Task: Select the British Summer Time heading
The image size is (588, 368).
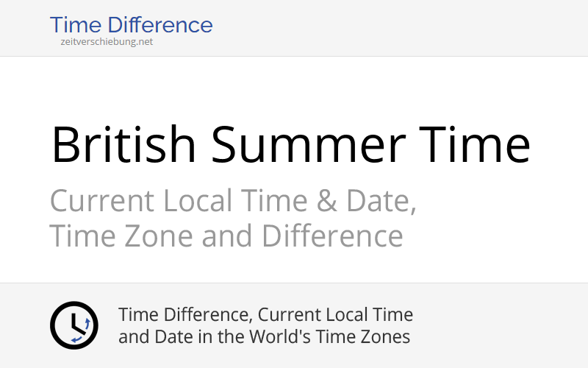Action: click(x=290, y=144)
